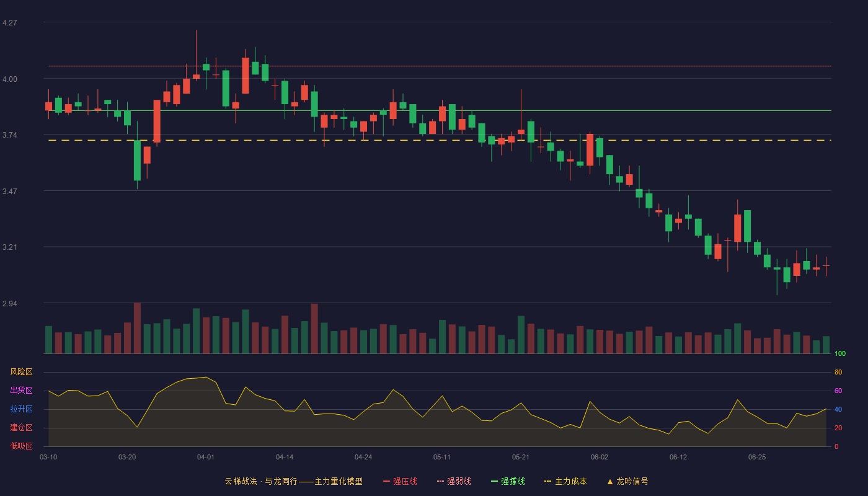Click the 4.27 price axis label

pyautogui.click(x=10, y=23)
